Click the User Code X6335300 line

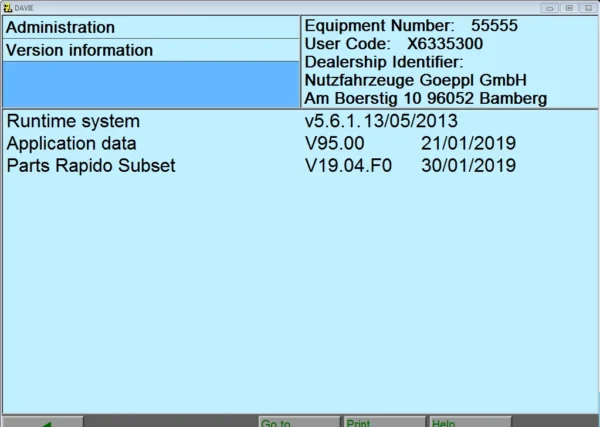coord(394,44)
